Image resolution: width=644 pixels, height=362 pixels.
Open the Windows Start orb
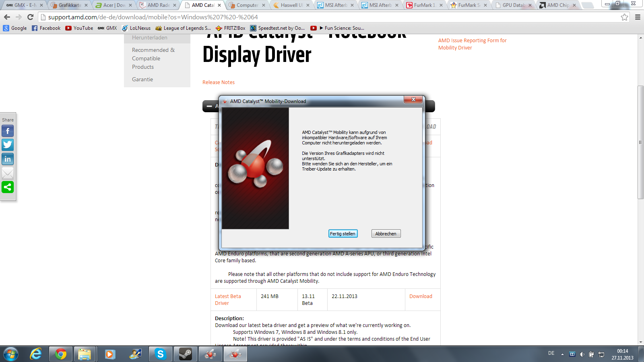10,354
